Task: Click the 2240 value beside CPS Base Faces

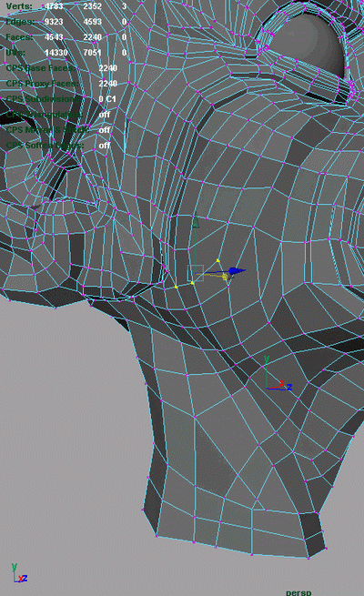Action: click(108, 68)
